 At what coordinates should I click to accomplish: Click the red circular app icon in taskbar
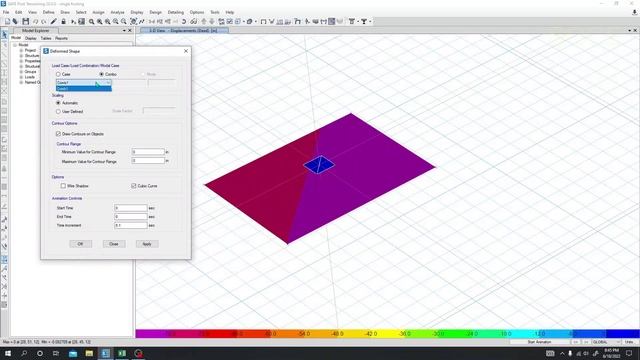[x=138, y=353]
